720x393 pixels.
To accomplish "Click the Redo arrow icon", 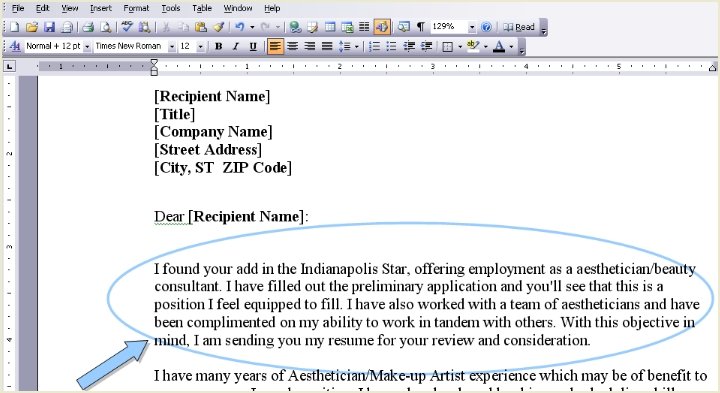I will click(x=265, y=27).
